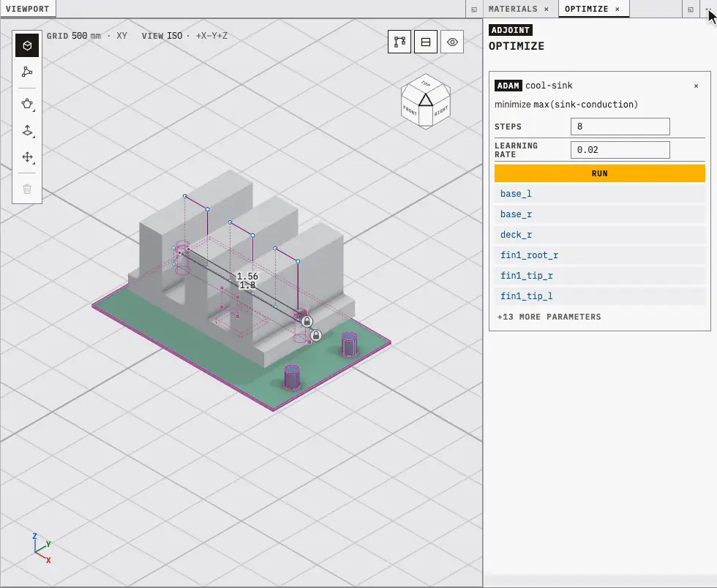The image size is (717, 588).
Task: Select the fin1_tip_r parameter
Action: pyautogui.click(x=599, y=276)
